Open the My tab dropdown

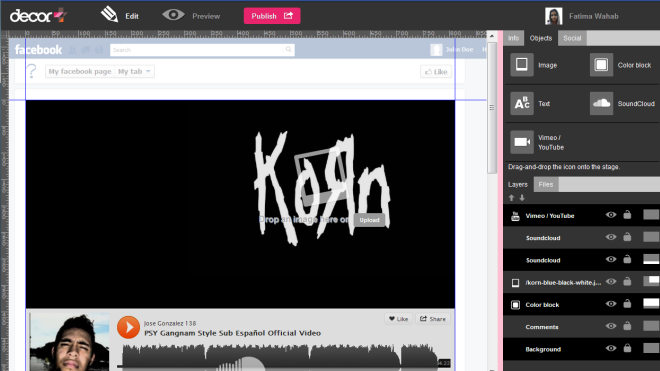[x=134, y=72]
